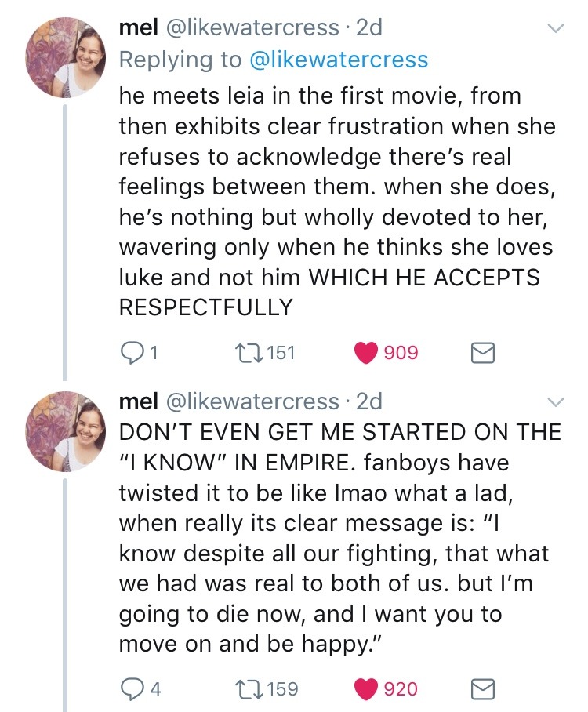Open mel's display name on first tweet
This screenshot has height=712, width=588.
pyautogui.click(x=136, y=28)
